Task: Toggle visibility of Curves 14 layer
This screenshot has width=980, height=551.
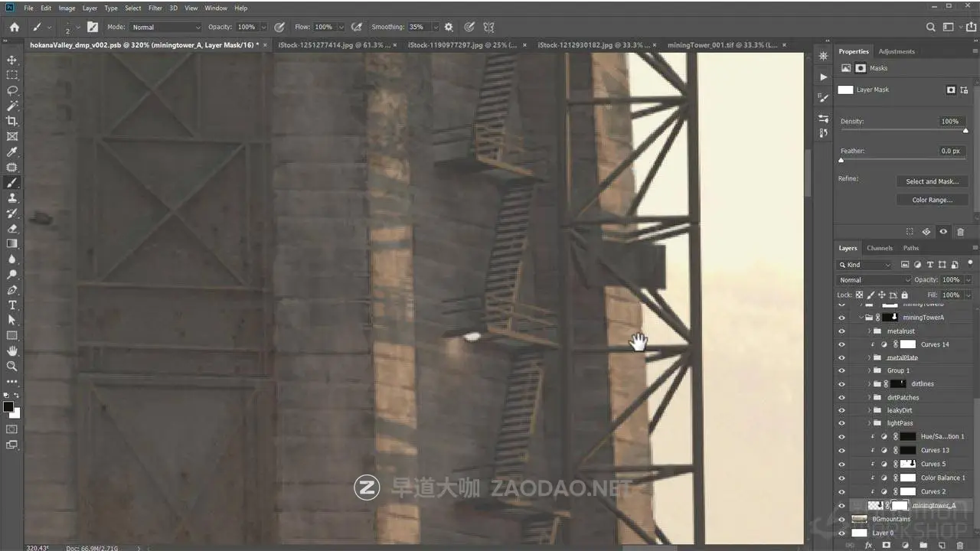Action: tap(841, 344)
